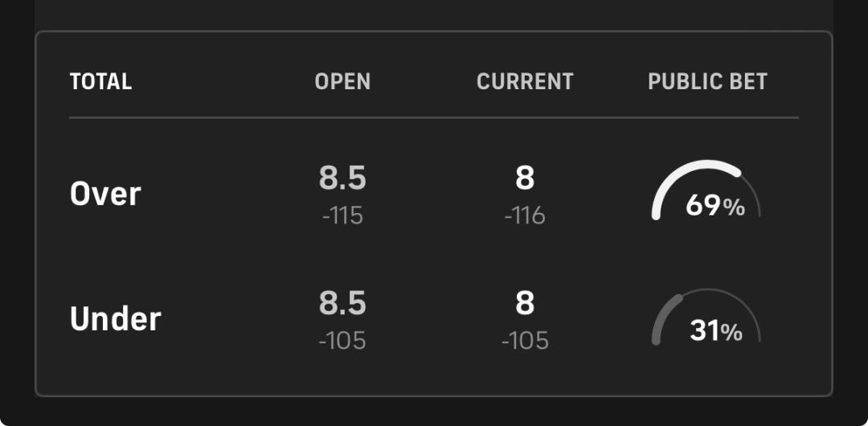Tap the Over current total 8
Screen dimensions: 868x426
click(525, 178)
